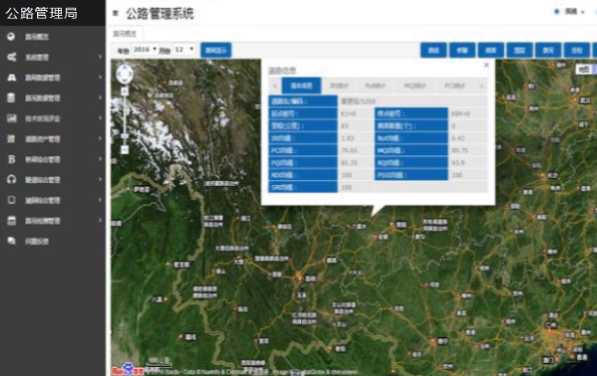Expand the share-icon sidebar item via its chevron

click(100, 57)
